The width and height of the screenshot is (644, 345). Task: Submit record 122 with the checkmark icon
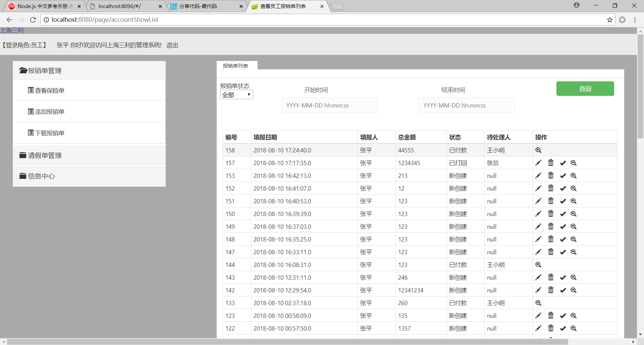563,329
